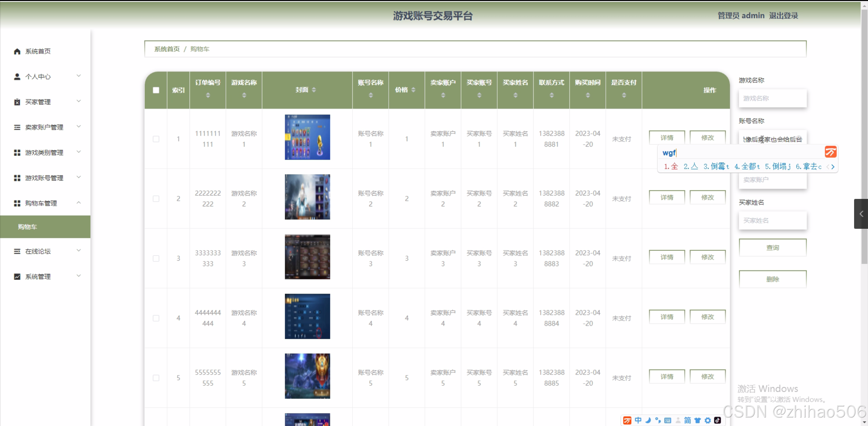This screenshot has width=868, height=426.
Task: Click the home icon beside 系统首页
Action: tap(17, 51)
